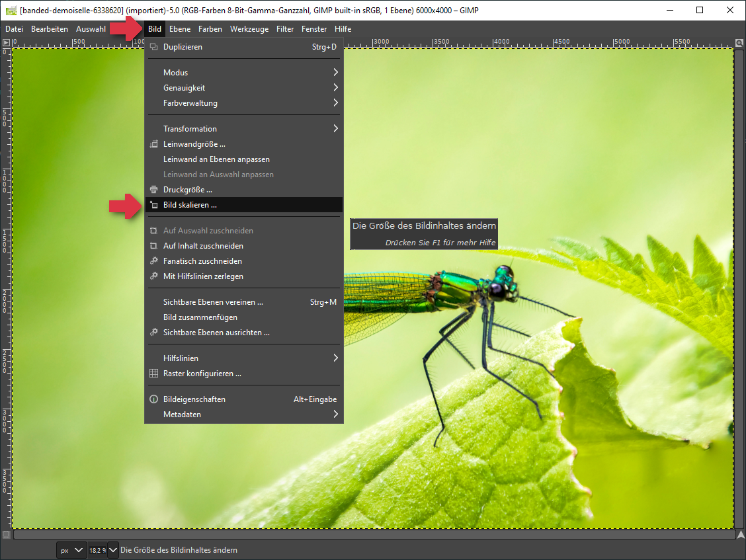Click the Duplizieren icon in Bild menu
Viewport: 746px width, 560px height.
(x=153, y=47)
